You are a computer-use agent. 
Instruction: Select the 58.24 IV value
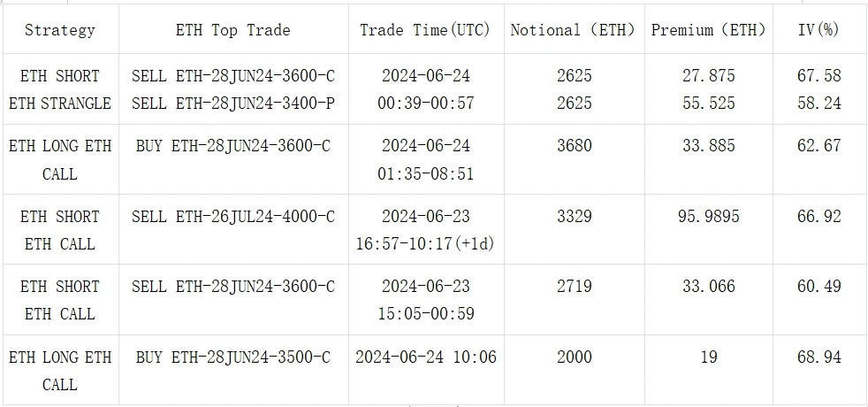(819, 104)
